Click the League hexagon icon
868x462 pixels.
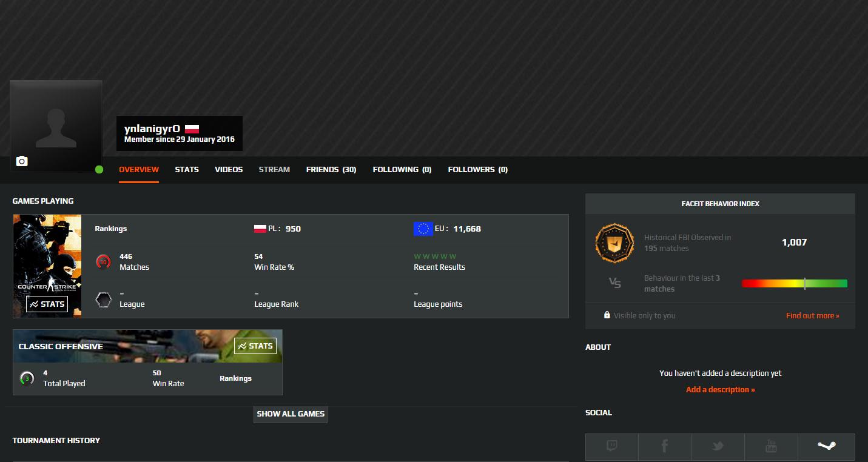(x=103, y=300)
